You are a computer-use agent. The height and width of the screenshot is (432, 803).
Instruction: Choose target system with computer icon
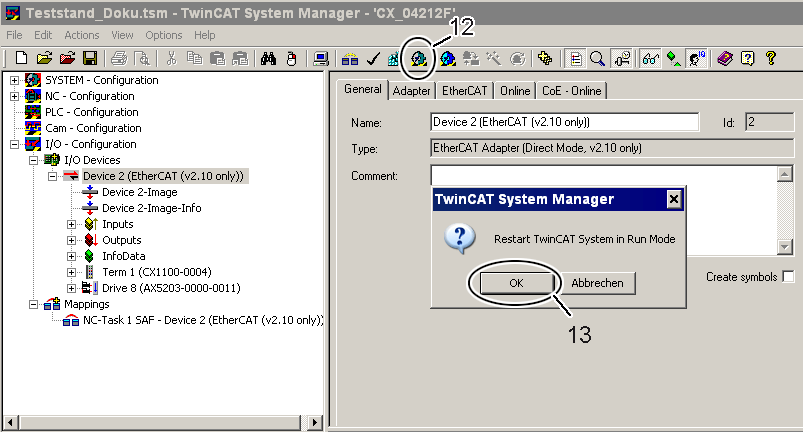tap(321, 58)
